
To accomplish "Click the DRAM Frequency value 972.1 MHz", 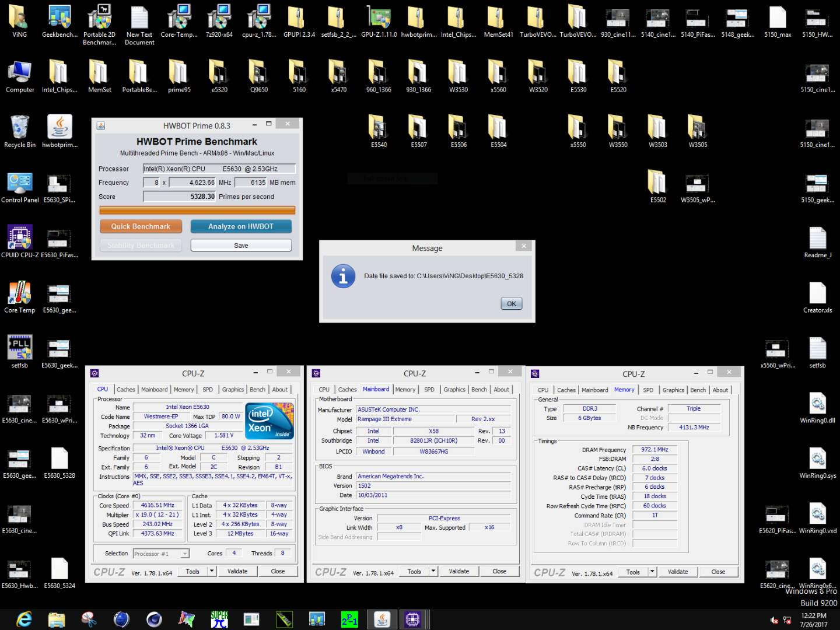I will (x=654, y=450).
